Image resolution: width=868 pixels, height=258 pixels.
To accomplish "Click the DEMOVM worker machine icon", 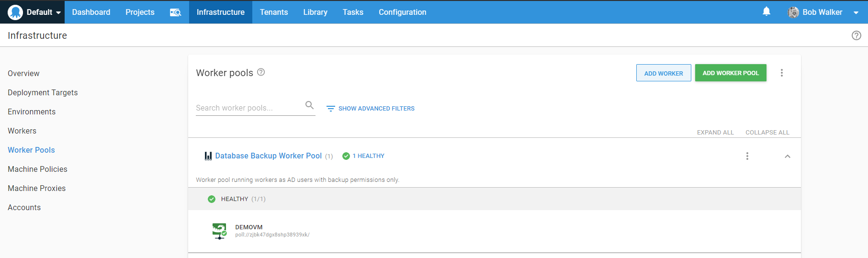I will point(219,231).
